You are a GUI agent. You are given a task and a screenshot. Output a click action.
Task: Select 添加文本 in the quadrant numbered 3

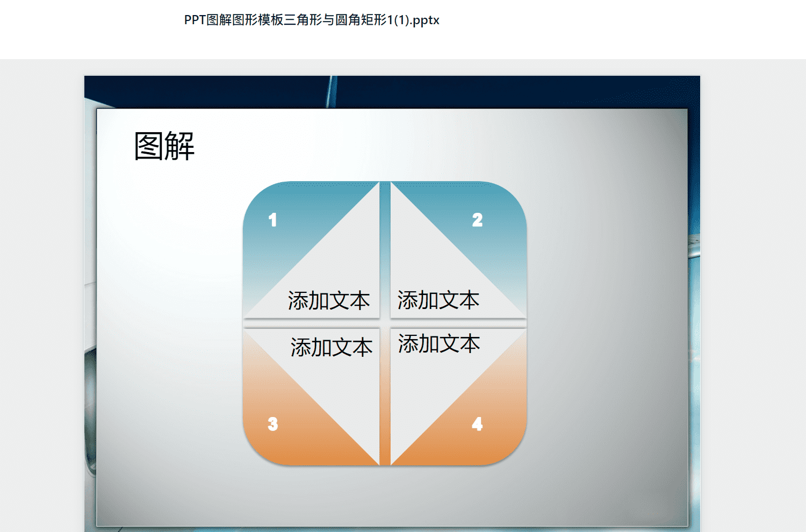332,347
